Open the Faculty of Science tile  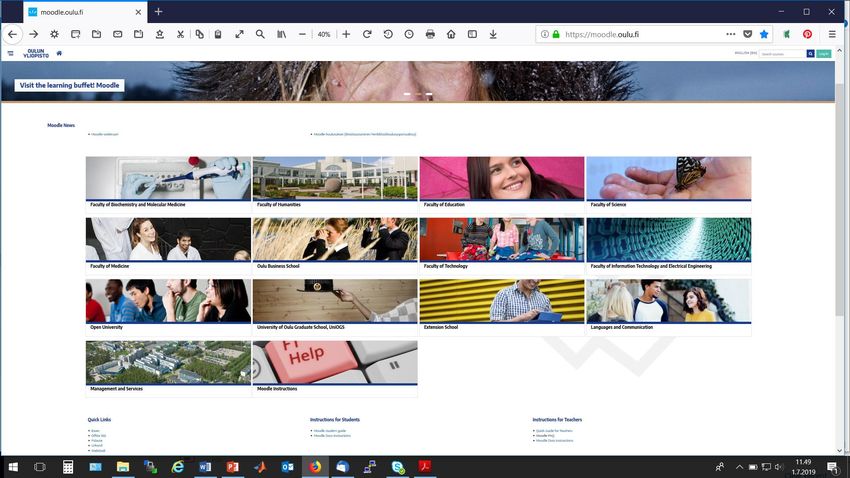tap(669, 183)
